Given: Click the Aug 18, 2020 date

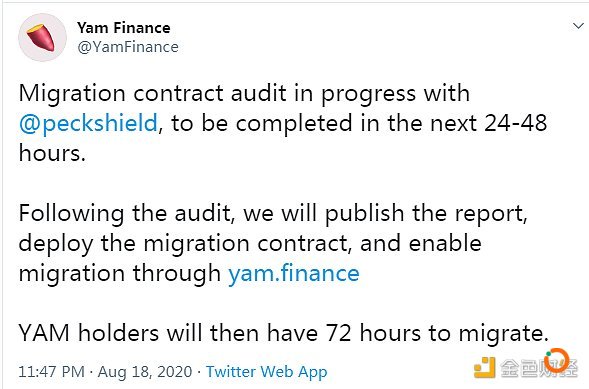Looking at the screenshot, I should coord(145,372).
